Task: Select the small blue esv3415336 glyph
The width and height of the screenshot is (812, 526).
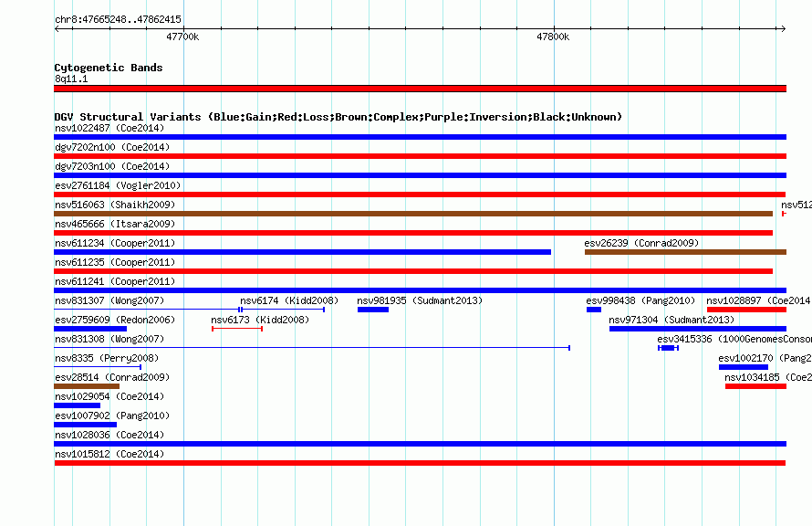Action: point(668,348)
